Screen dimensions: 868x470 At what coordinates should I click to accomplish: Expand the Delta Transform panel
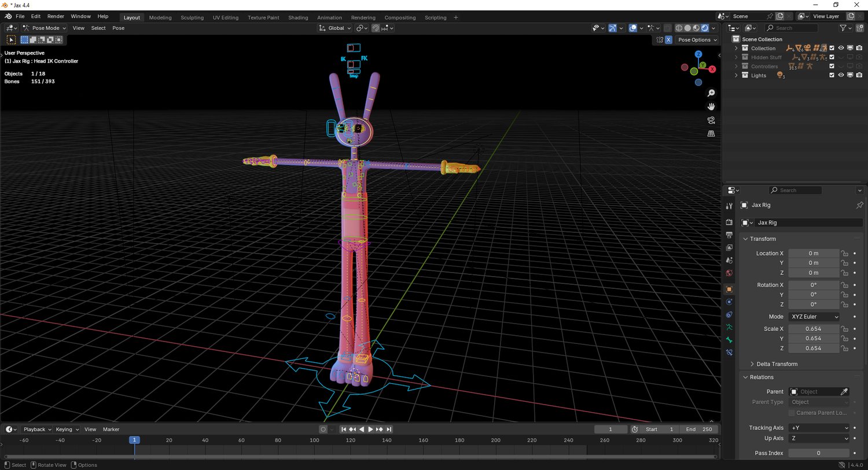[777, 364]
